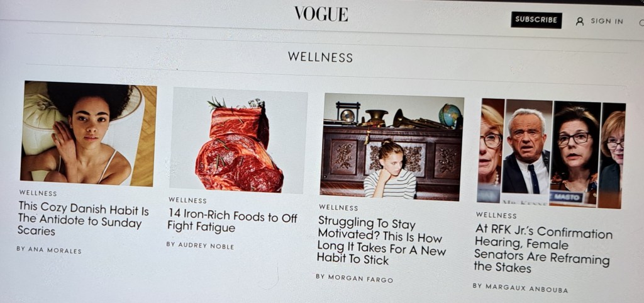Screen dimensions: 644x303
Task: Open '14 Iron-Rich Foods to Fight Fatigue' headline
Action: (232, 221)
